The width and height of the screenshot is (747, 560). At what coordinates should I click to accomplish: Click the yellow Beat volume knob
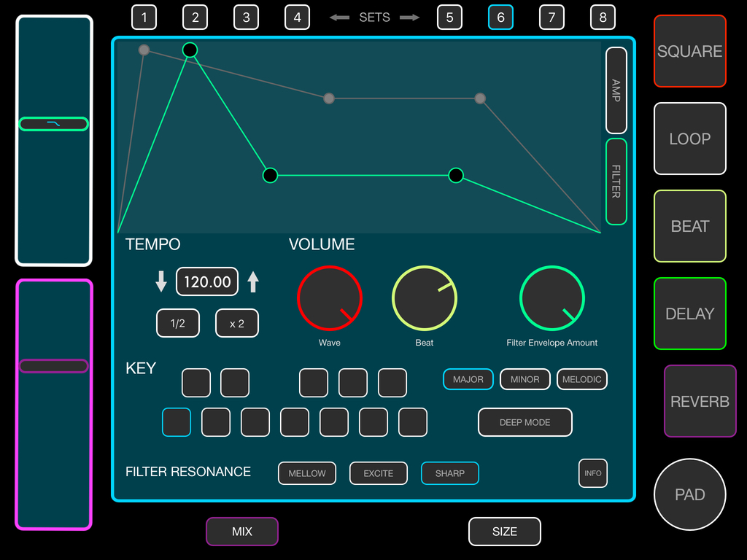(x=425, y=298)
